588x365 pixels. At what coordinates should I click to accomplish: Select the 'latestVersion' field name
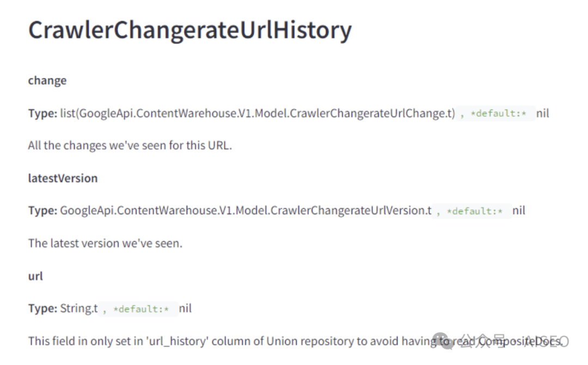point(63,178)
